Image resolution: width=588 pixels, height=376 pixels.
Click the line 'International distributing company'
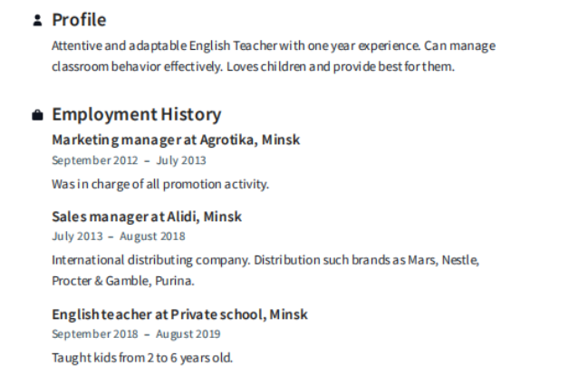(265, 260)
